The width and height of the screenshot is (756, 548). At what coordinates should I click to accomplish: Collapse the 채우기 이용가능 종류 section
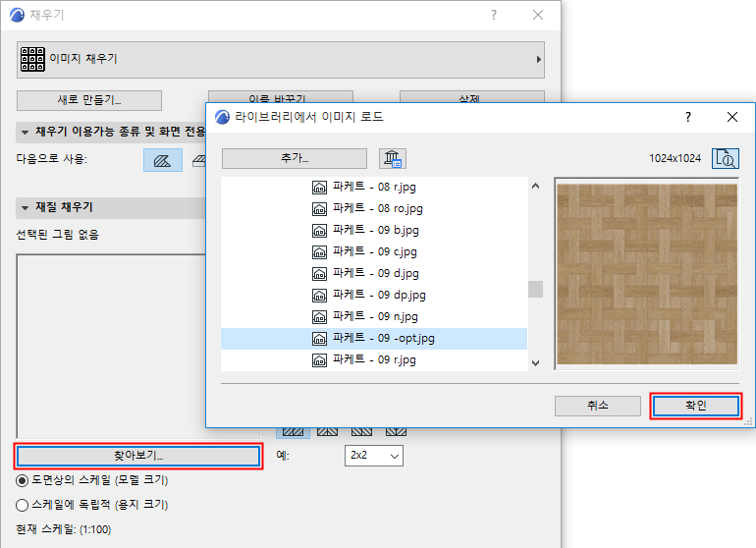coord(25,132)
